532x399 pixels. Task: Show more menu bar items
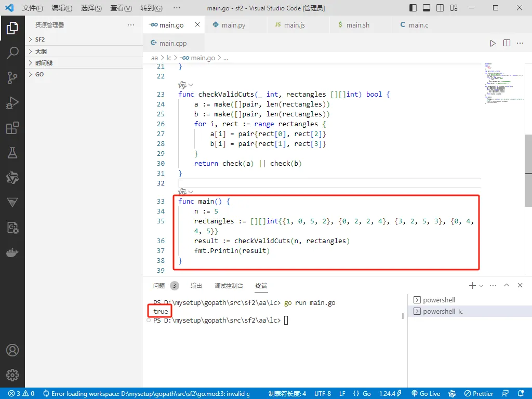tap(177, 8)
